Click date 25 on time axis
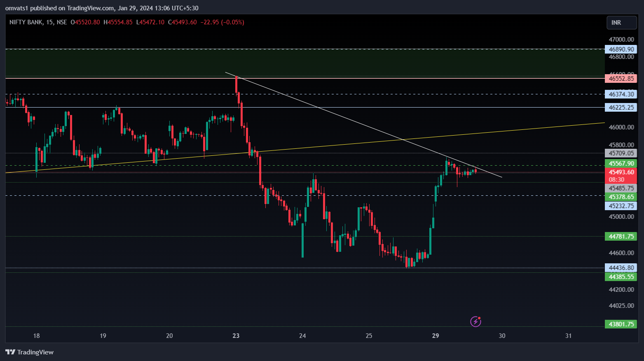The height and width of the screenshot is (361, 644). pos(369,335)
